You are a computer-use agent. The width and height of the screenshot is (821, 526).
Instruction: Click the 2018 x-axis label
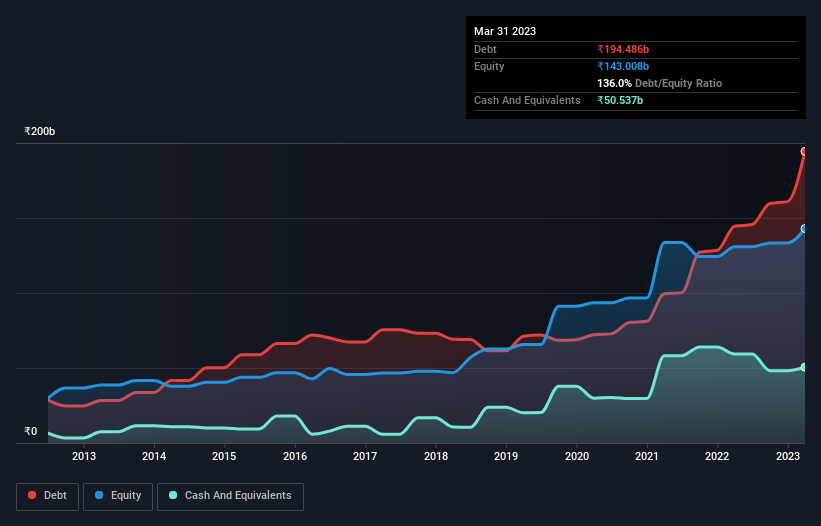click(x=436, y=456)
